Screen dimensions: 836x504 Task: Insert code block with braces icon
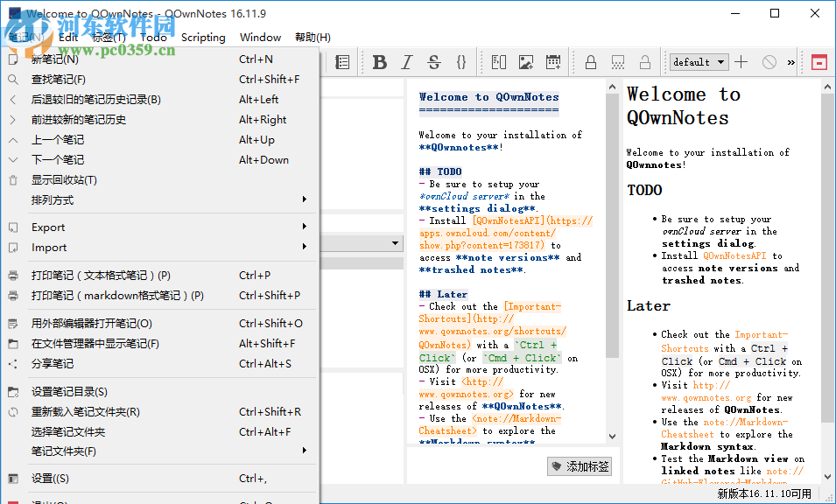[x=461, y=62]
